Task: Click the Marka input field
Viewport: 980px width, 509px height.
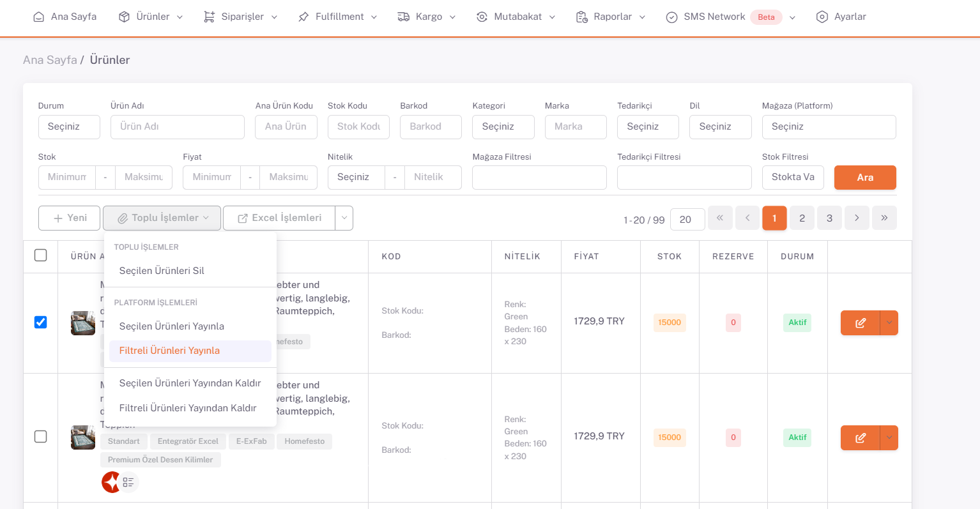Action: point(576,126)
